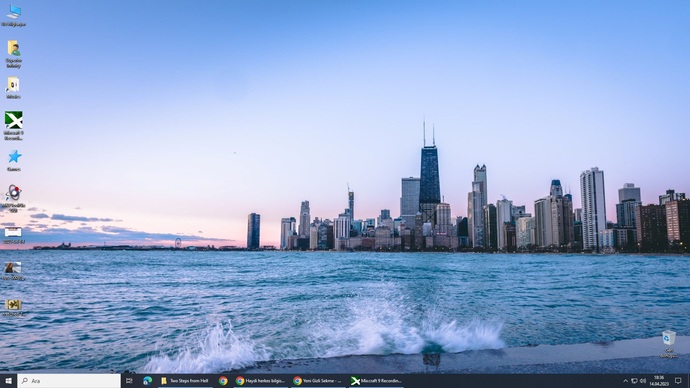Image resolution: width=690 pixels, height=388 pixels.
Task: Open the Recycle Bin
Action: [x=668, y=344]
